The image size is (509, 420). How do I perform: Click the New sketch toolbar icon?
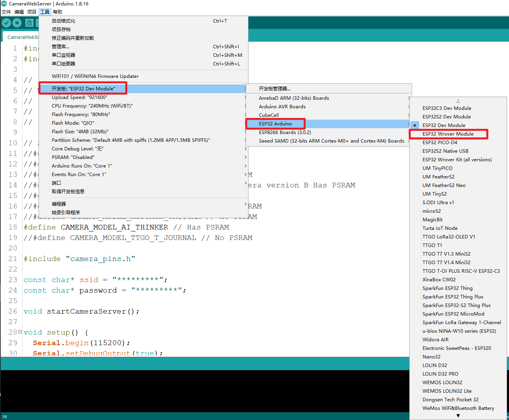click(30, 23)
